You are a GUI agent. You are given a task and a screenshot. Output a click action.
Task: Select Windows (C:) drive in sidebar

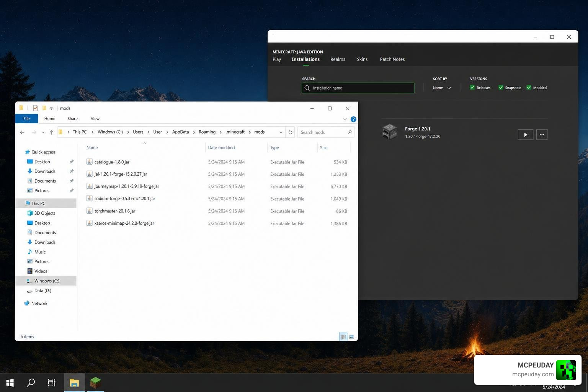pos(47,281)
